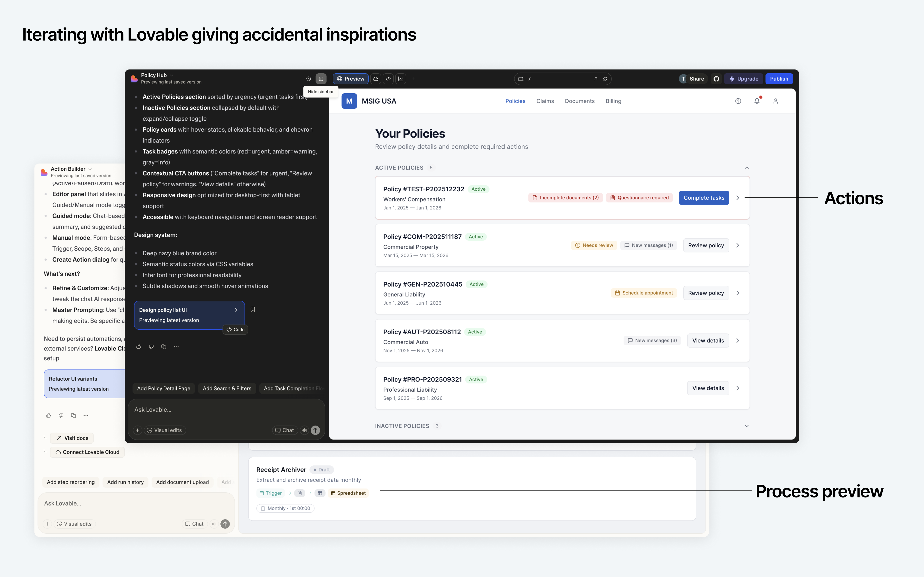Click the Publish button
This screenshot has width=924, height=577.
click(x=779, y=79)
